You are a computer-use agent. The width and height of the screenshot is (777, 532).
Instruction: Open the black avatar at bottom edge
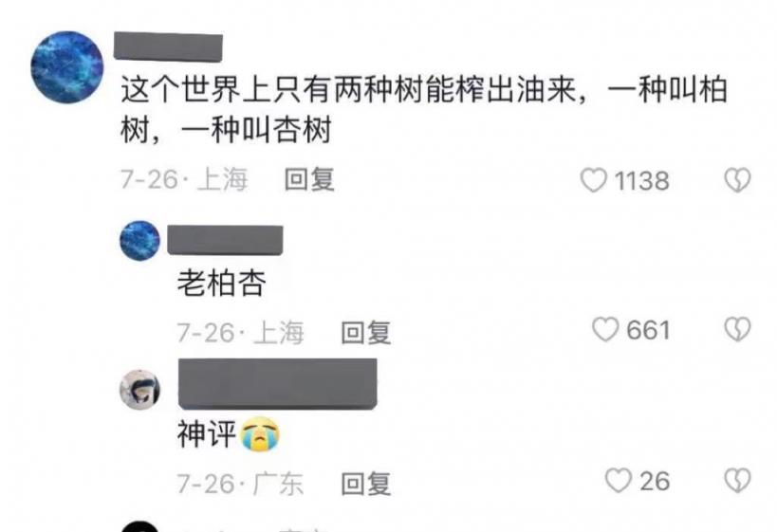click(x=139, y=526)
